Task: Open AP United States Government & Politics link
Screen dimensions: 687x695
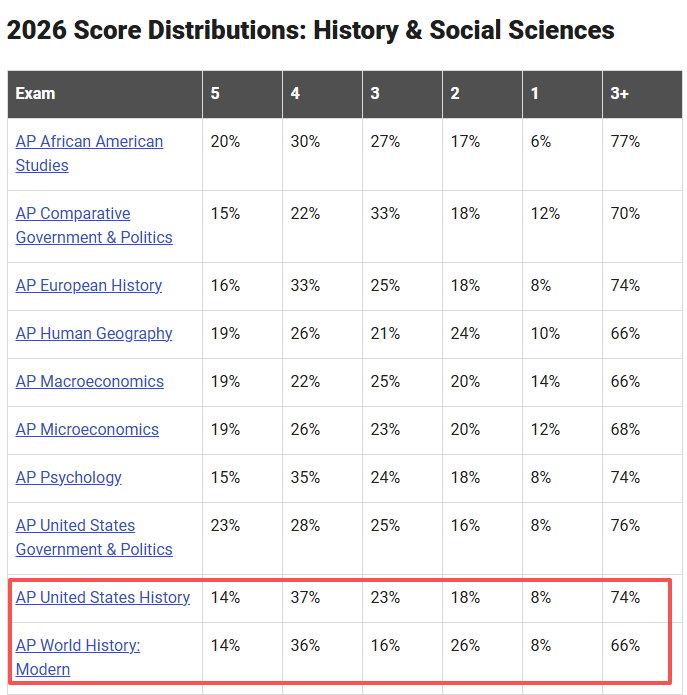Action: (94, 537)
